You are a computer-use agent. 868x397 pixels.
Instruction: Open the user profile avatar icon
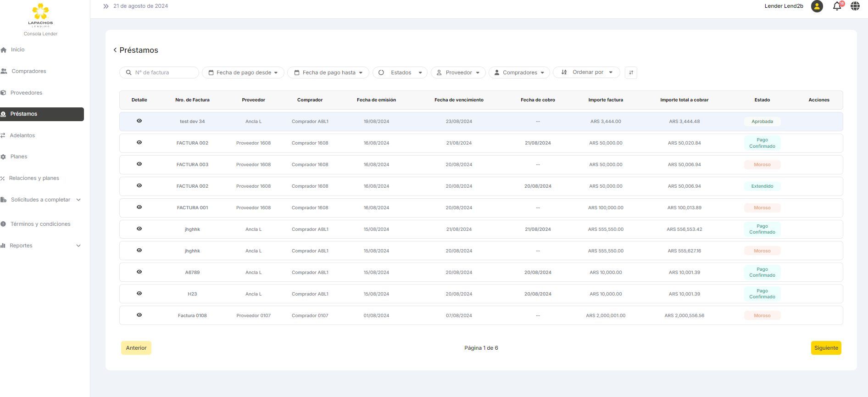[817, 6]
